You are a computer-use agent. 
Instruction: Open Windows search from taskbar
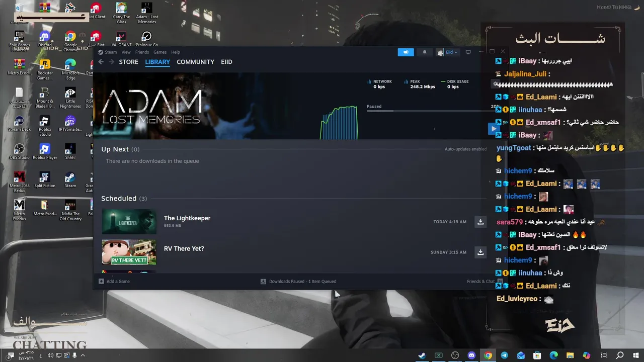point(620,355)
